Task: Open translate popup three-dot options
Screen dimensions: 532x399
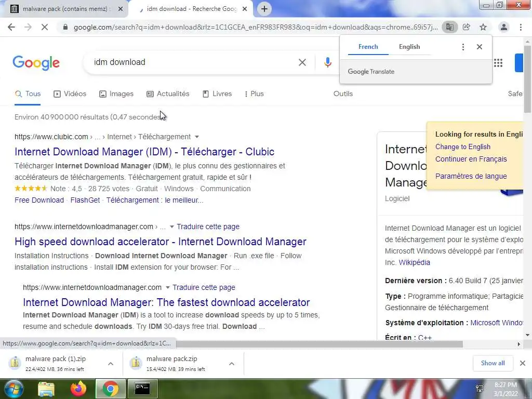Action: [463, 47]
